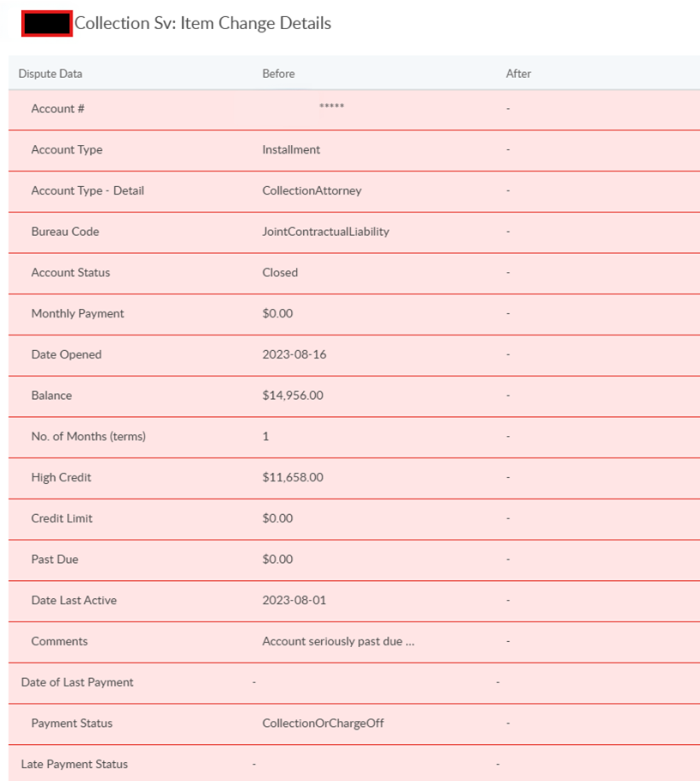
Task: Click the black redacted box in title
Action: [47, 24]
